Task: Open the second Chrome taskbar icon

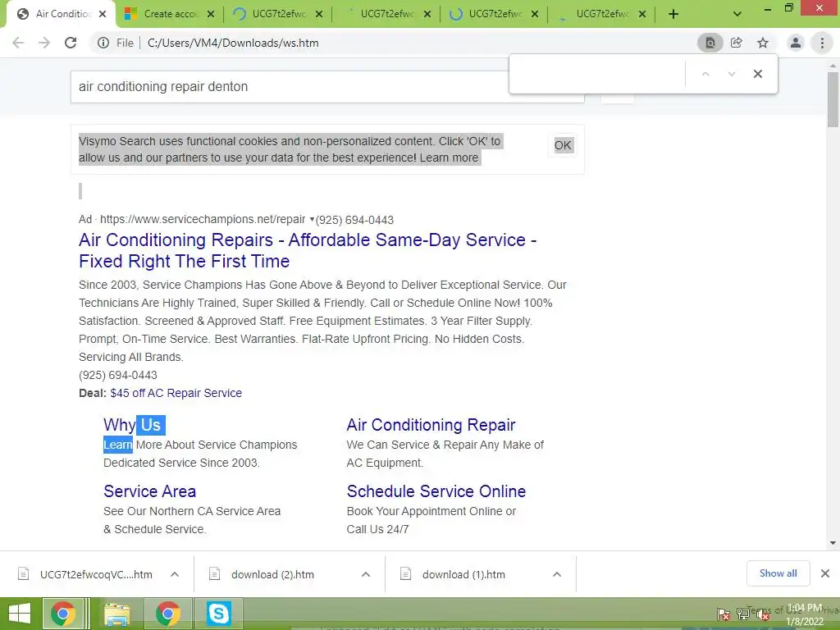Action: click(168, 614)
